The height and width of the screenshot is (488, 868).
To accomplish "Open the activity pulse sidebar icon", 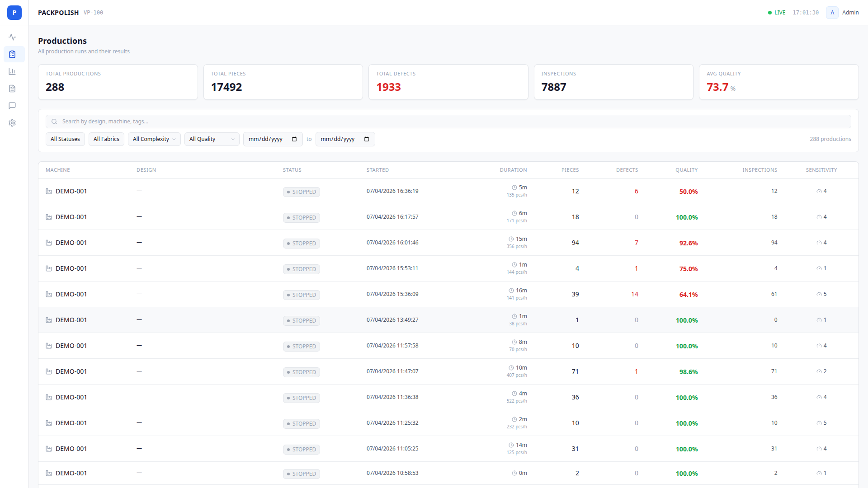I will (x=12, y=37).
